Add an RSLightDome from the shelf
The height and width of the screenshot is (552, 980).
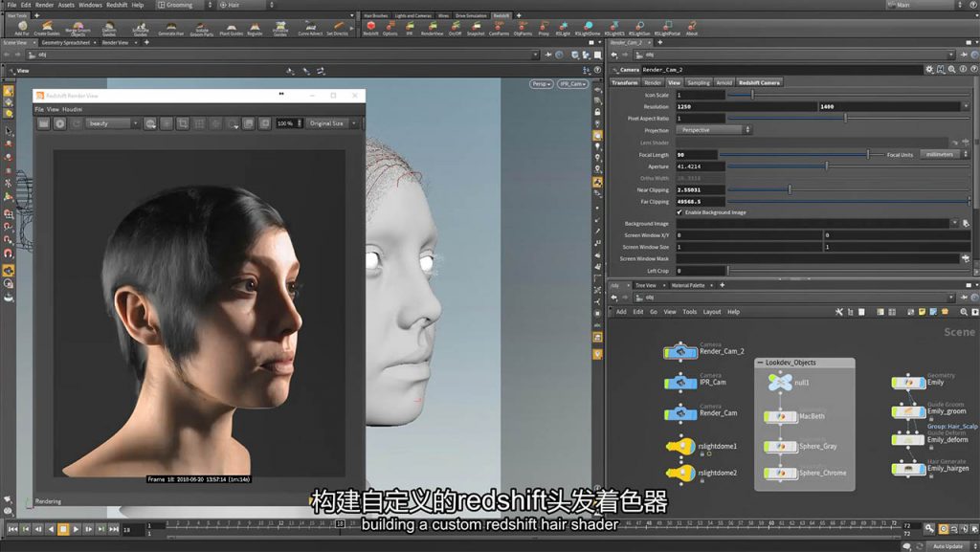(x=588, y=28)
